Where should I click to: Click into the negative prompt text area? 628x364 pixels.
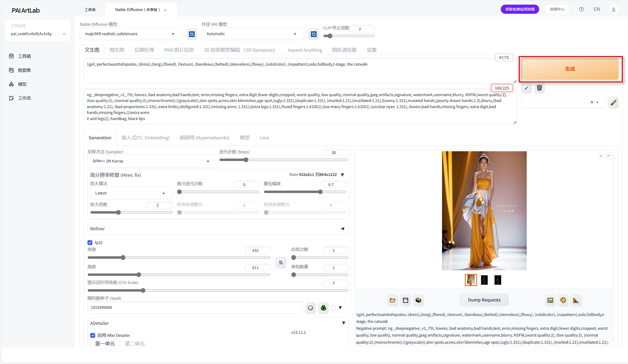point(300,106)
